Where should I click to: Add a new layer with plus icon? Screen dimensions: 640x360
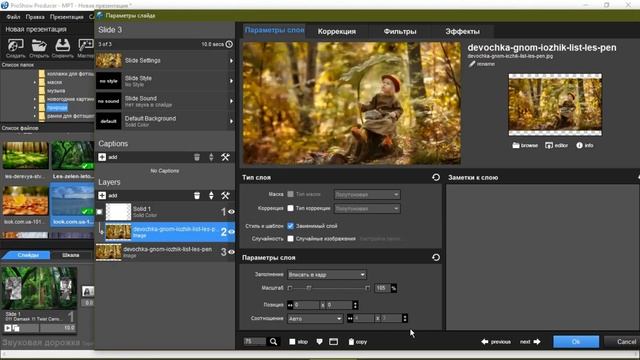[x=102, y=196]
